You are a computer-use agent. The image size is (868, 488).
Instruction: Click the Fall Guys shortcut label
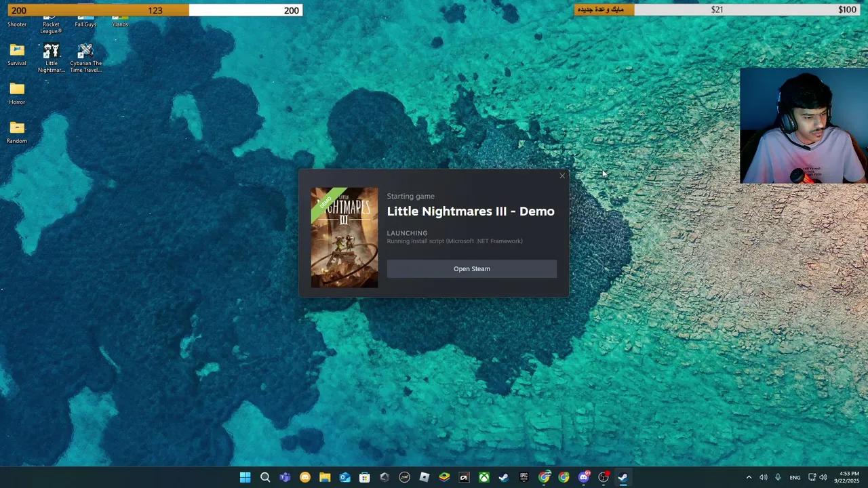coord(85,24)
